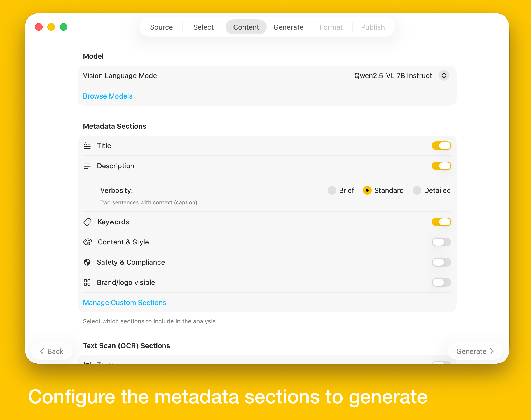Image resolution: width=531 pixels, height=420 pixels.
Task: Open the Browse Models link
Action: coord(108,96)
